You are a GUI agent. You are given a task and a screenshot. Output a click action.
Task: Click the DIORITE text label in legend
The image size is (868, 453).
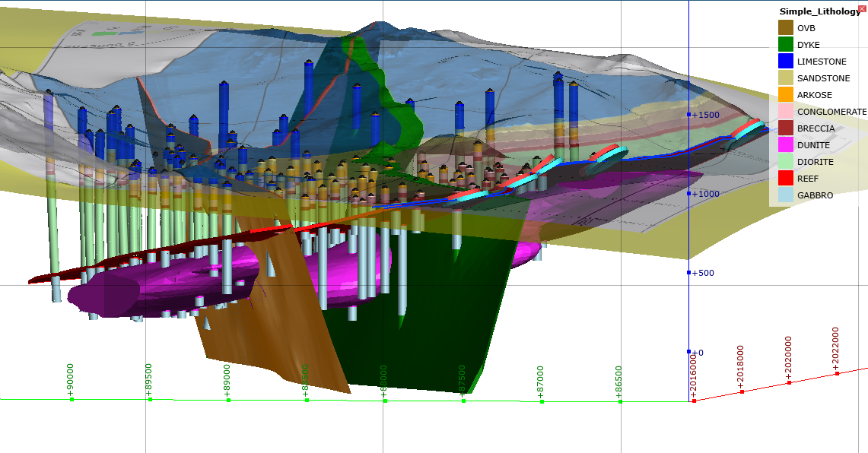click(815, 162)
